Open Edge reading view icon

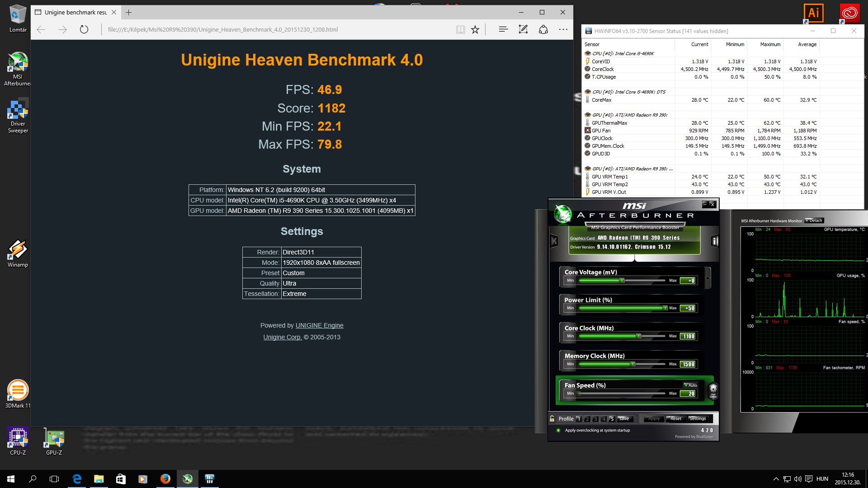point(460,29)
